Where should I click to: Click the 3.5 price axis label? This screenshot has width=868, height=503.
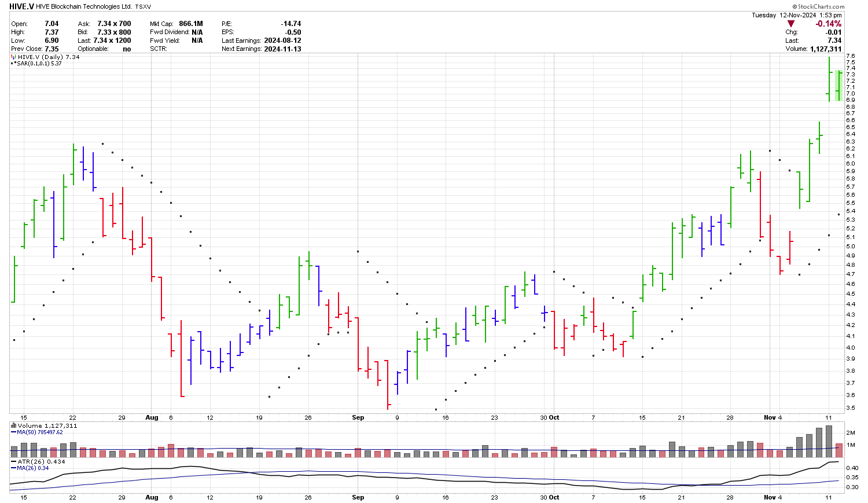point(850,407)
